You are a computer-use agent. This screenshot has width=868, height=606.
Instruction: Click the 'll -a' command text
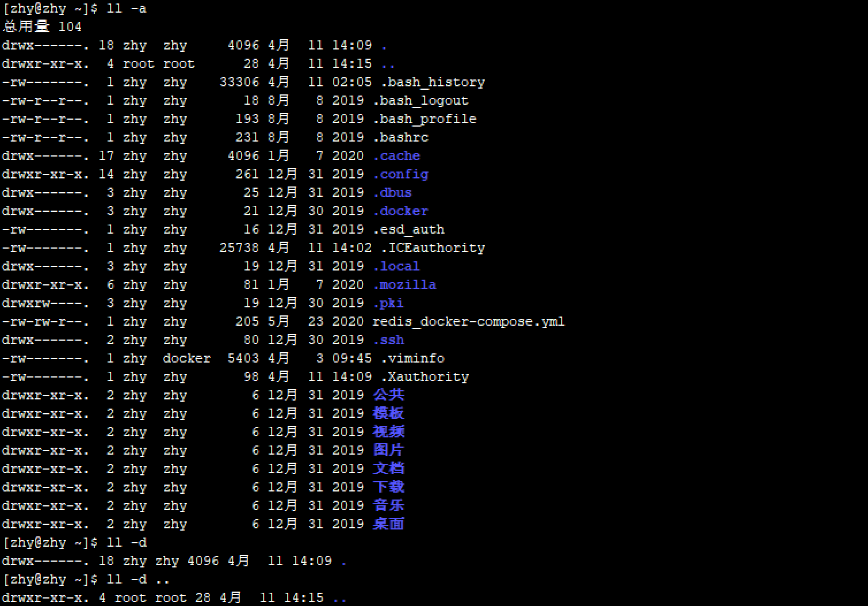point(127,9)
